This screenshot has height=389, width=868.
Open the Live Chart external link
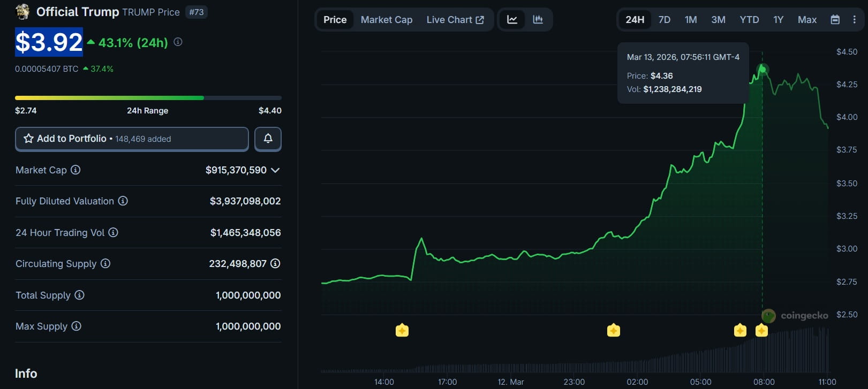tap(455, 20)
